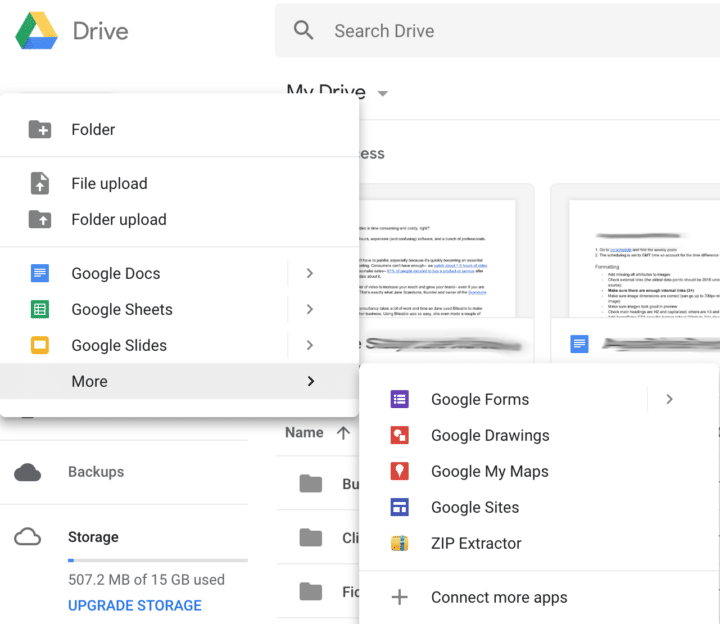The width and height of the screenshot is (720, 624).
Task: Click the '507.2 MB of 15 GB used' text
Action: click(146, 579)
